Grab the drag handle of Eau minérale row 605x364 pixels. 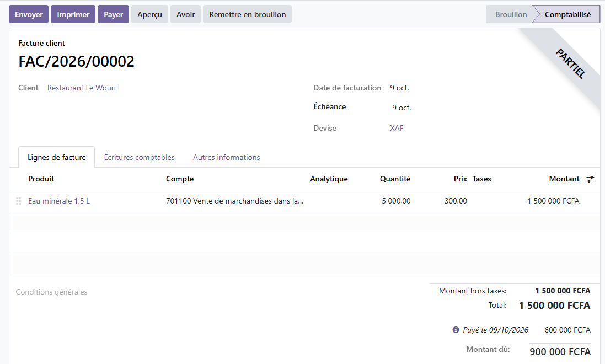pos(18,201)
